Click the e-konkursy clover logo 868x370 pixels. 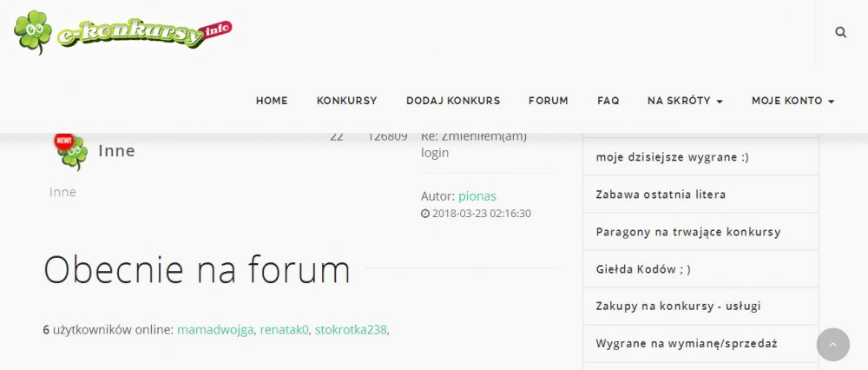click(122, 33)
